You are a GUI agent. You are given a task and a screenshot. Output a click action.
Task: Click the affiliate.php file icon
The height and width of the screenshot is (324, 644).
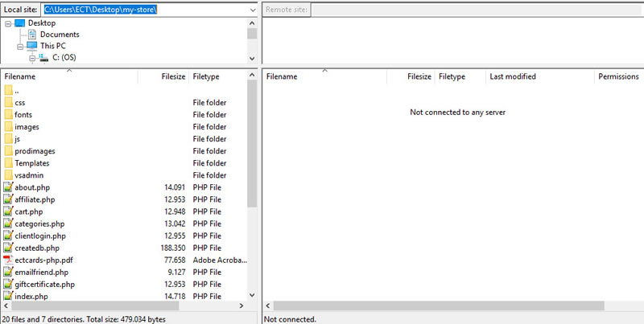[8, 199]
